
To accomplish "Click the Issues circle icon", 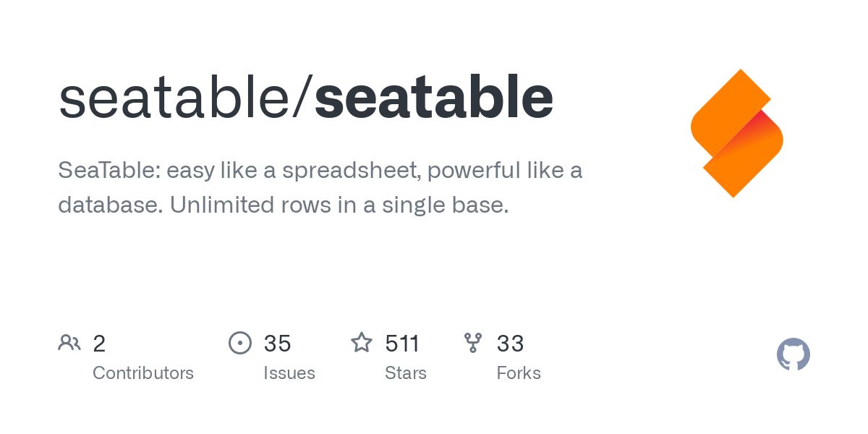I will click(240, 342).
